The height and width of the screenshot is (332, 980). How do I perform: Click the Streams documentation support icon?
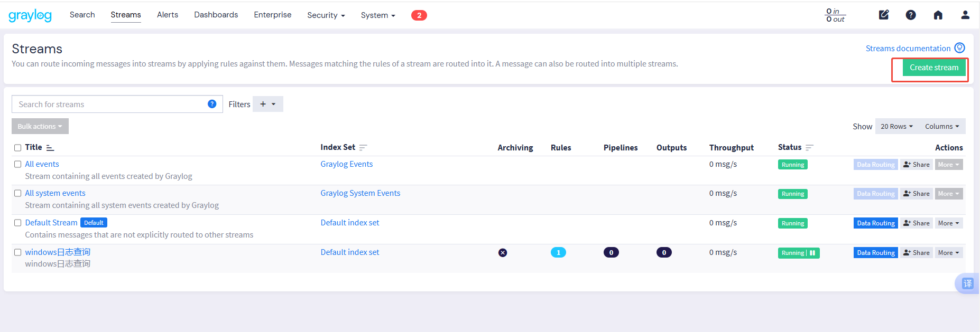[x=960, y=48]
